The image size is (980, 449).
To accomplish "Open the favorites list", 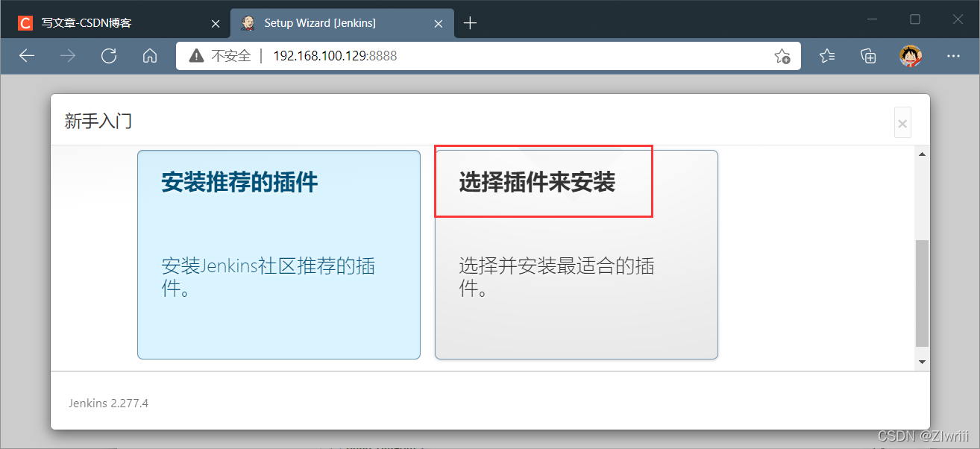I will click(x=827, y=56).
